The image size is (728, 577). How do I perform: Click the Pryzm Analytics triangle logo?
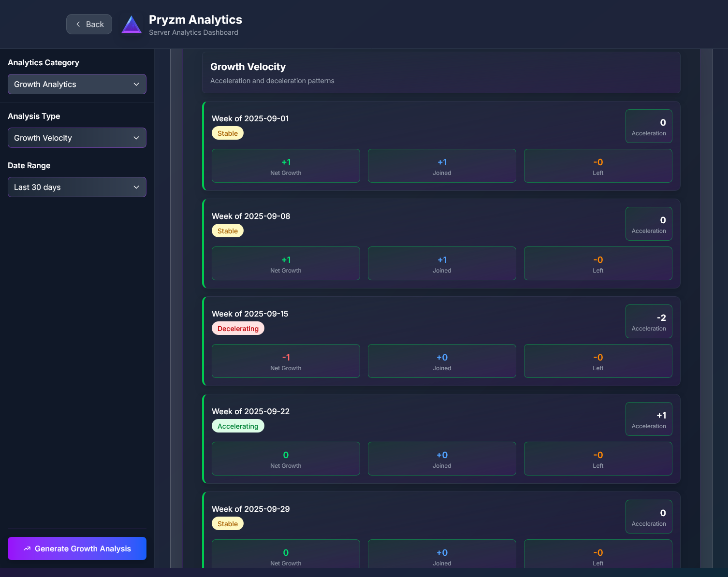click(x=131, y=24)
